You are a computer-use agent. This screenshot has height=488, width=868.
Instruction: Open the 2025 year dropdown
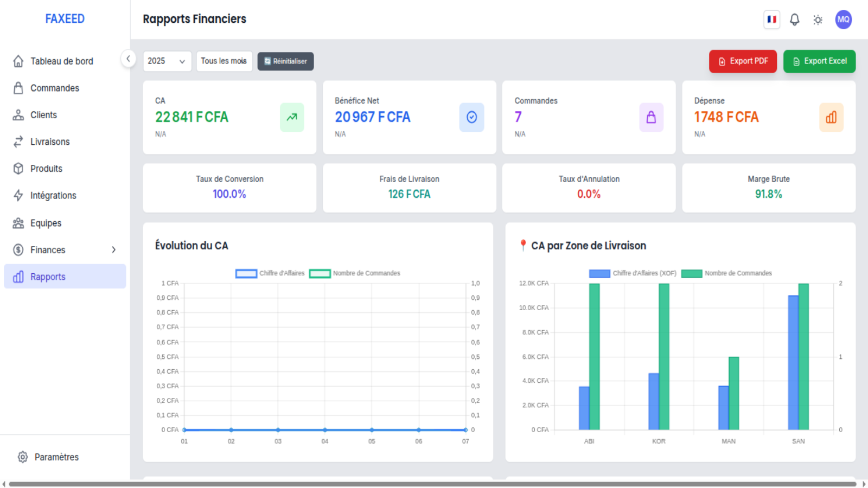point(167,61)
